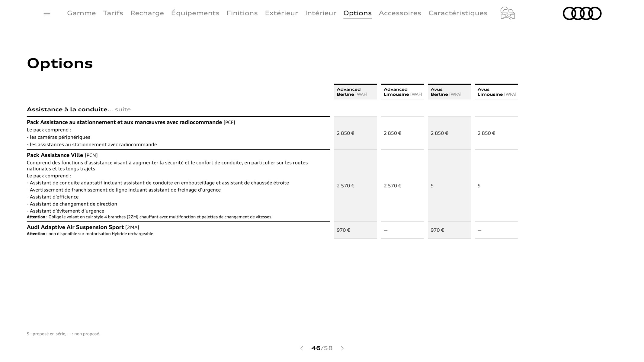
Task: Click note 'non disponible sur motorisation Hybride rechargeable'
Action: pos(90,234)
